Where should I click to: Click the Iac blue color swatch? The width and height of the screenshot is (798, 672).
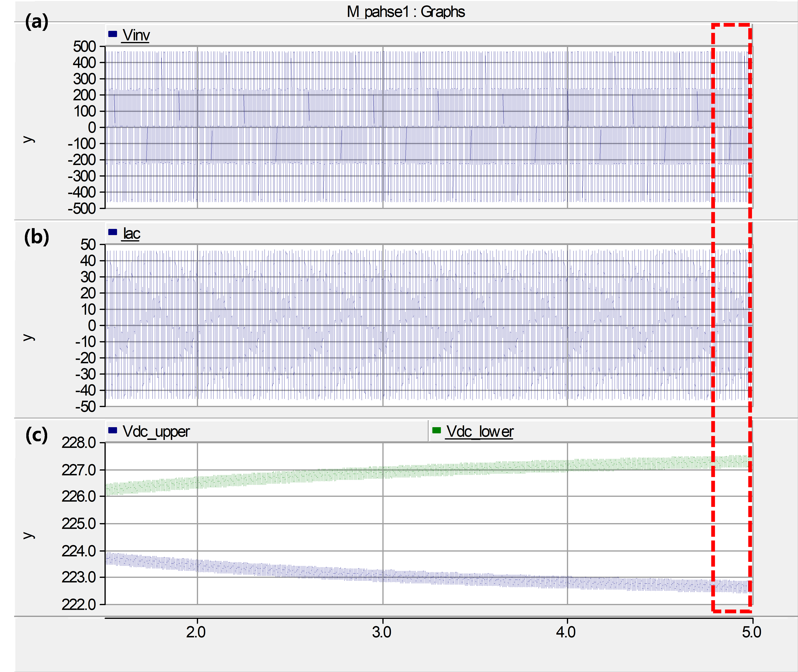coord(112,232)
